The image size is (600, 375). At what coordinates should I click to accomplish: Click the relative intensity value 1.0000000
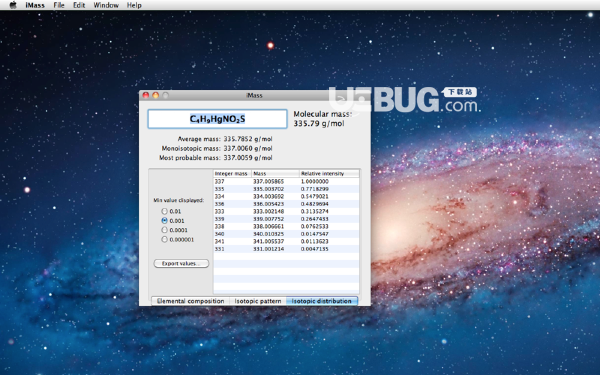pyautogui.click(x=315, y=181)
